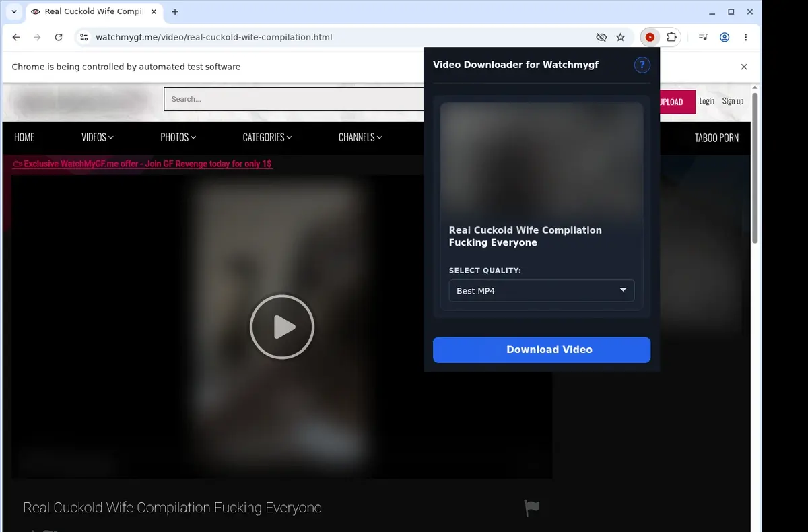Image resolution: width=808 pixels, height=532 pixels.
Task: Open the help question mark icon
Action: click(x=642, y=65)
